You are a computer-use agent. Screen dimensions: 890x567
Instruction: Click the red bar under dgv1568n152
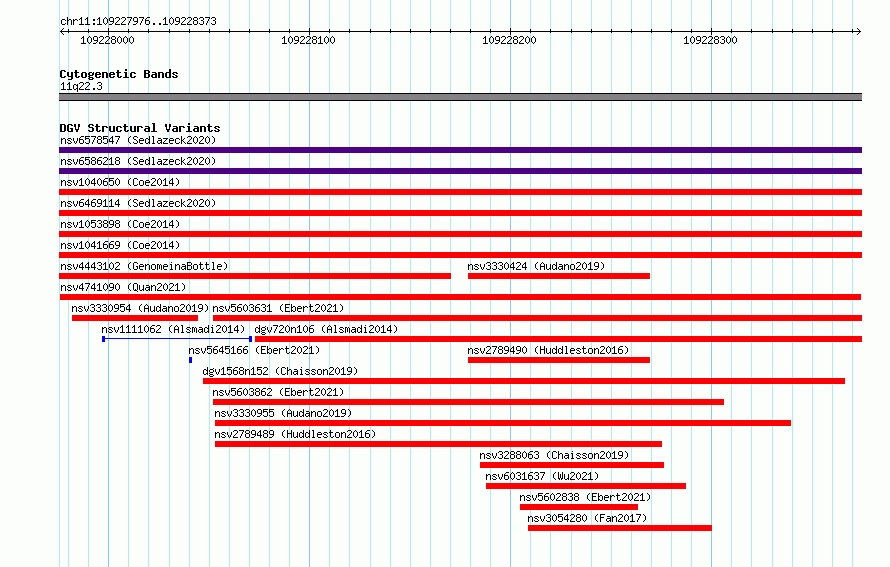pyautogui.click(x=524, y=381)
